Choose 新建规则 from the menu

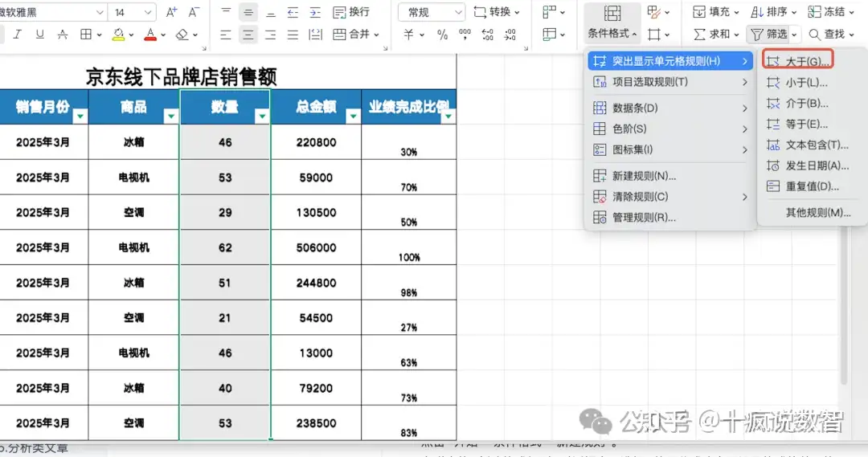click(670, 176)
